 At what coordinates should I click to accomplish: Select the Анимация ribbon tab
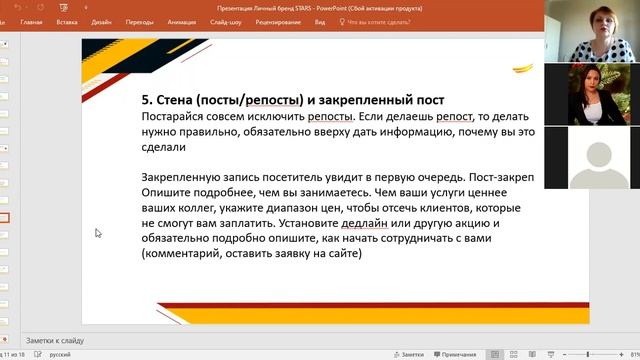182,22
